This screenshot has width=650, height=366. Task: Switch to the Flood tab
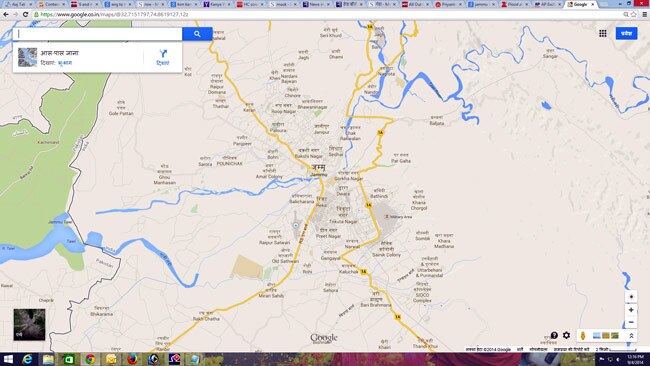pyautogui.click(x=515, y=4)
